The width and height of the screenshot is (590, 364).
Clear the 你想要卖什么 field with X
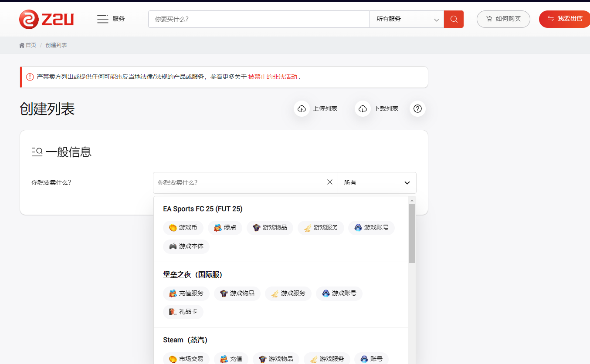point(330,182)
